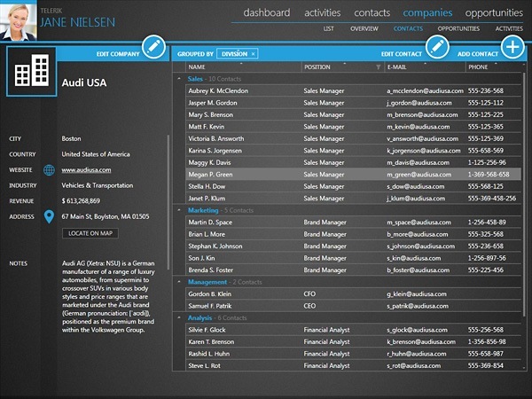The height and width of the screenshot is (399, 532).
Task: Collapse the Sales group
Action: point(181,79)
